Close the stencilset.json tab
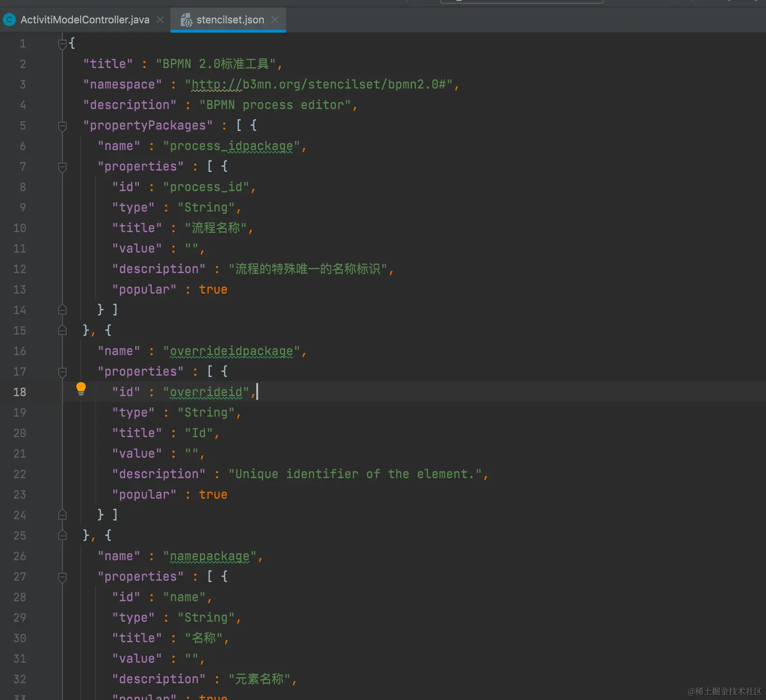 [x=275, y=20]
